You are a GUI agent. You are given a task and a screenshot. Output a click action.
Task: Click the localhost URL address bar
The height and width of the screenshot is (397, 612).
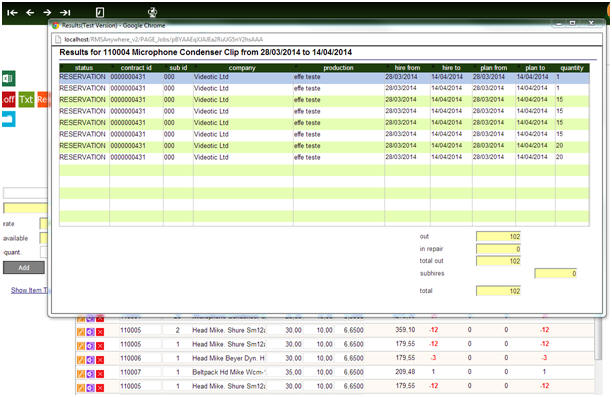pyautogui.click(x=328, y=39)
